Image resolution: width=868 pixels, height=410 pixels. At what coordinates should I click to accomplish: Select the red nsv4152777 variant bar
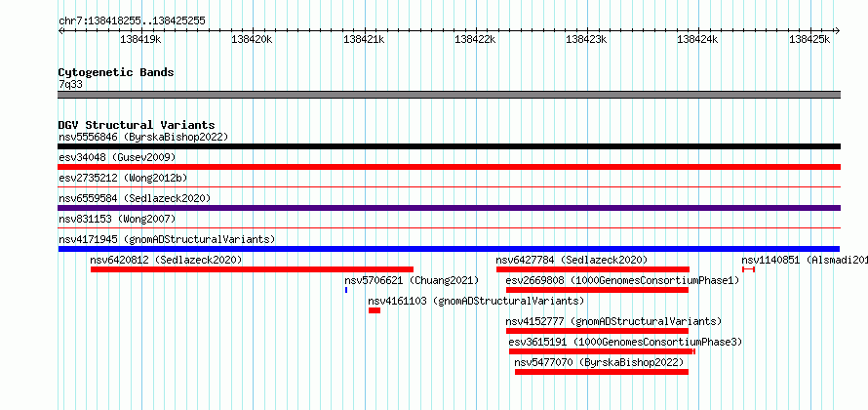click(597, 331)
